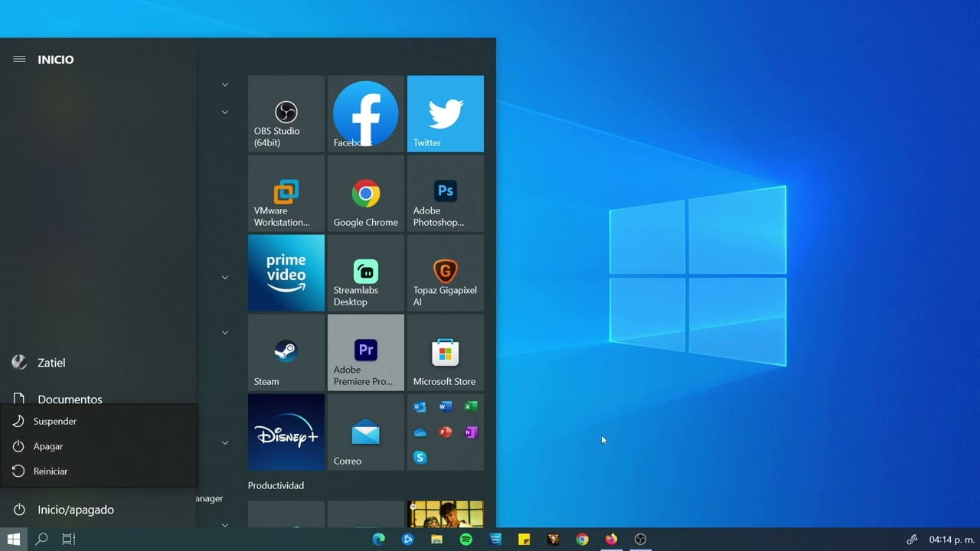Open the Disney+ tile

coord(286,432)
